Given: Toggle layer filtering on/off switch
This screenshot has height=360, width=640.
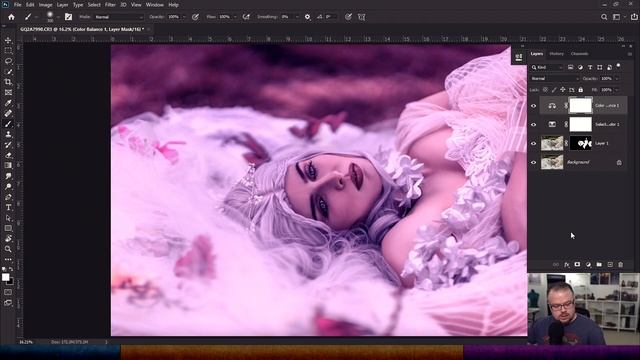Looking at the screenshot, I should click(619, 66).
